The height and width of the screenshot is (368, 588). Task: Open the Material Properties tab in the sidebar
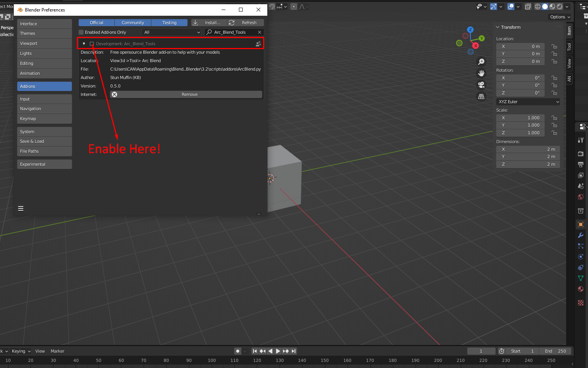[580, 289]
